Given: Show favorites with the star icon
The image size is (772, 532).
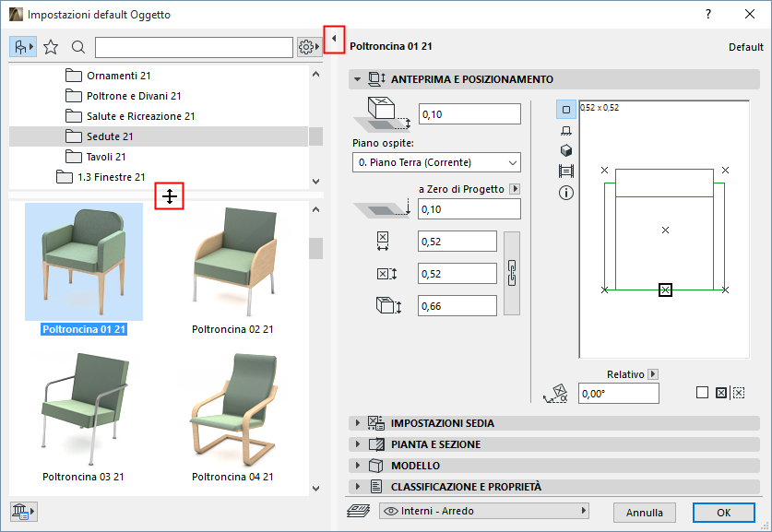Looking at the screenshot, I should point(51,47).
